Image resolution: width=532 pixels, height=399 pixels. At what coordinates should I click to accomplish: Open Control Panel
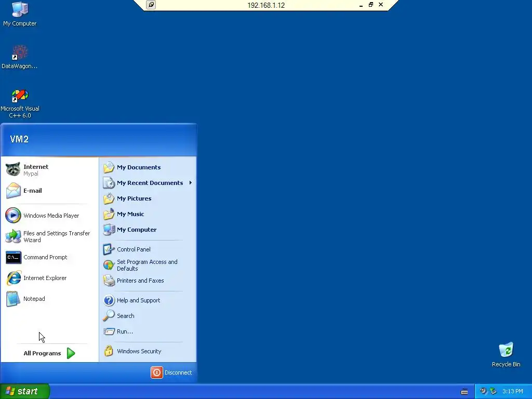click(148, 249)
